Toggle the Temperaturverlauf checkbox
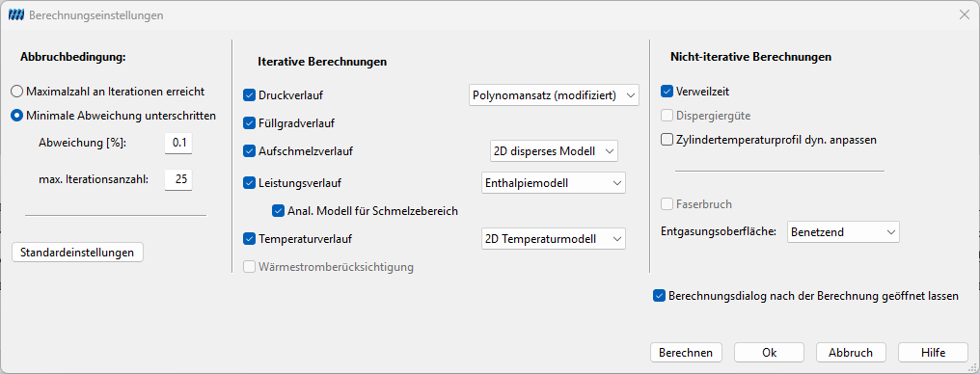Image resolution: width=980 pixels, height=374 pixels. coord(250,238)
